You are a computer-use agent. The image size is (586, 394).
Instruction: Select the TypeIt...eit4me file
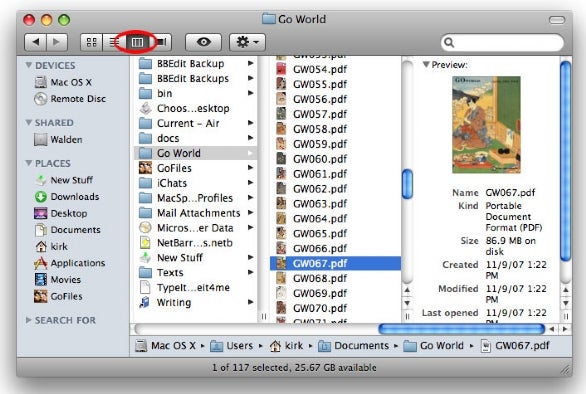[x=196, y=288]
